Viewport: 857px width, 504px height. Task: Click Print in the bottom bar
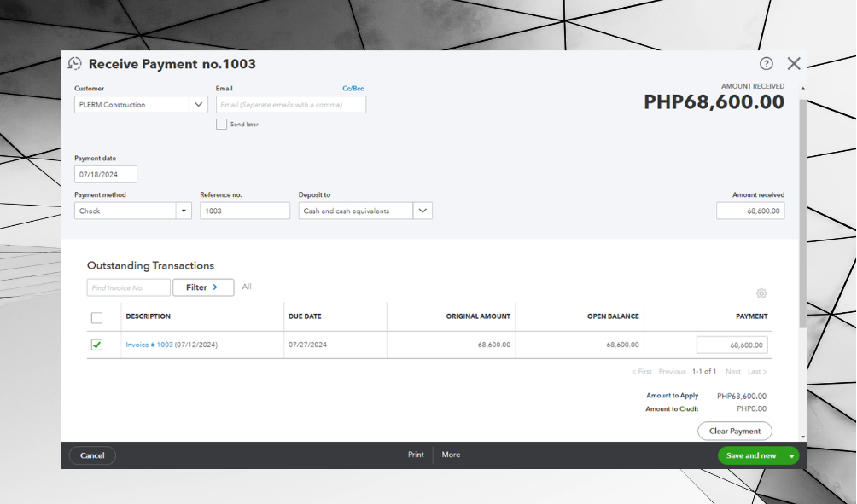point(416,455)
